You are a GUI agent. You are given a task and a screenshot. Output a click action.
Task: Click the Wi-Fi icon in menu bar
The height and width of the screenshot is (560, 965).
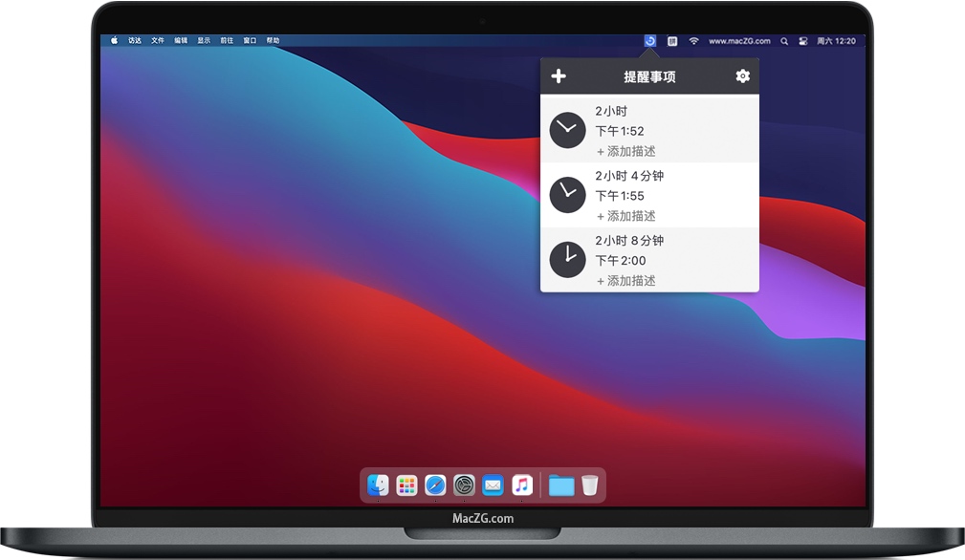point(694,41)
